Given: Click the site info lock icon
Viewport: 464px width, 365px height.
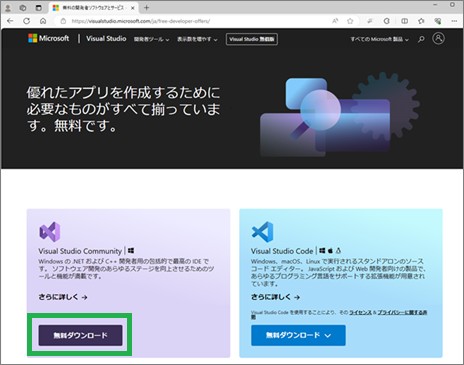Looking at the screenshot, I should point(63,21).
